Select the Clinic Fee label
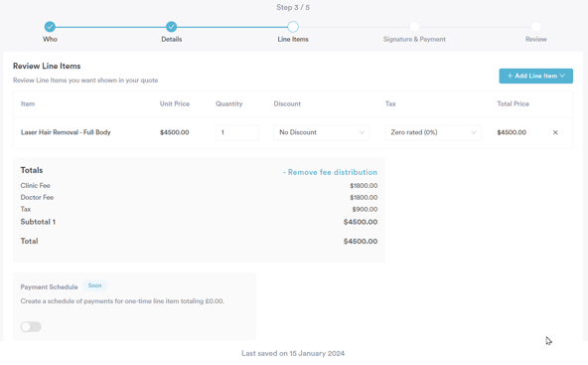The height and width of the screenshot is (365, 588). (35, 186)
